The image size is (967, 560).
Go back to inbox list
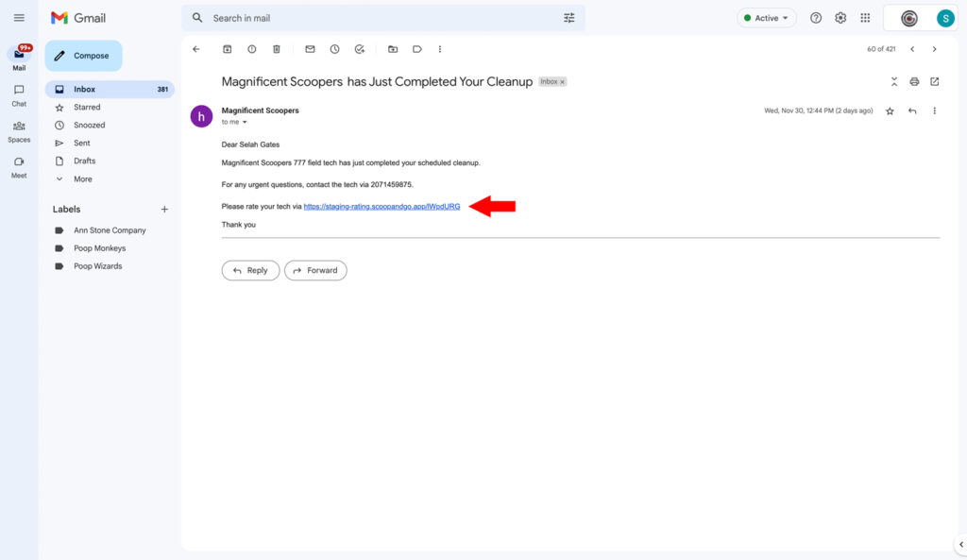(196, 49)
